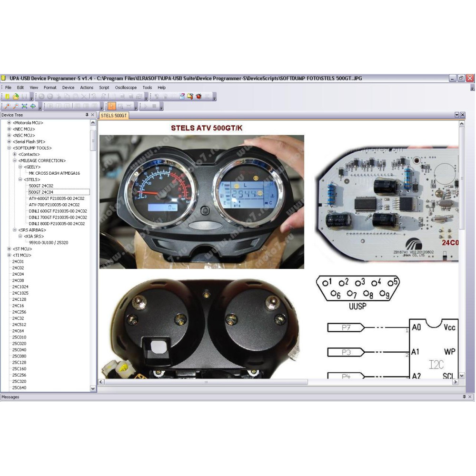Click the Copy toolbar icon

coord(67,97)
